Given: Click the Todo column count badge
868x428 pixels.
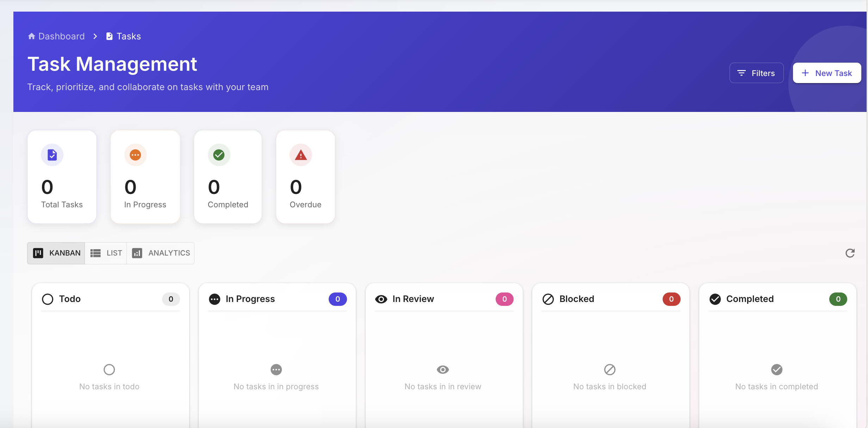Looking at the screenshot, I should (171, 299).
